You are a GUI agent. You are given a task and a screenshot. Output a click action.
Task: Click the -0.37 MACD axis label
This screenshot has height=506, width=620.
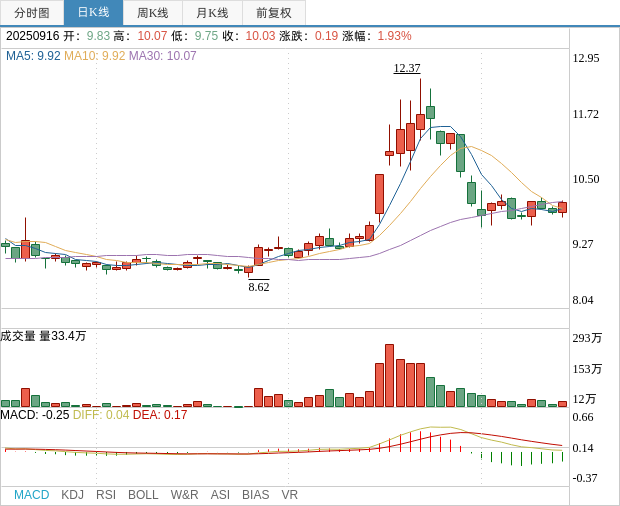[x=585, y=478]
